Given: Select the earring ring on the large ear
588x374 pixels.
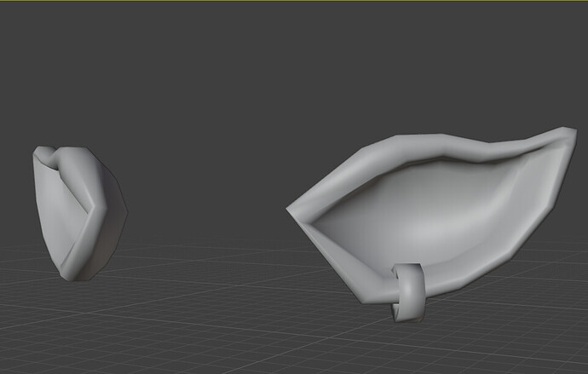Looking at the screenshot, I should pos(408,293).
